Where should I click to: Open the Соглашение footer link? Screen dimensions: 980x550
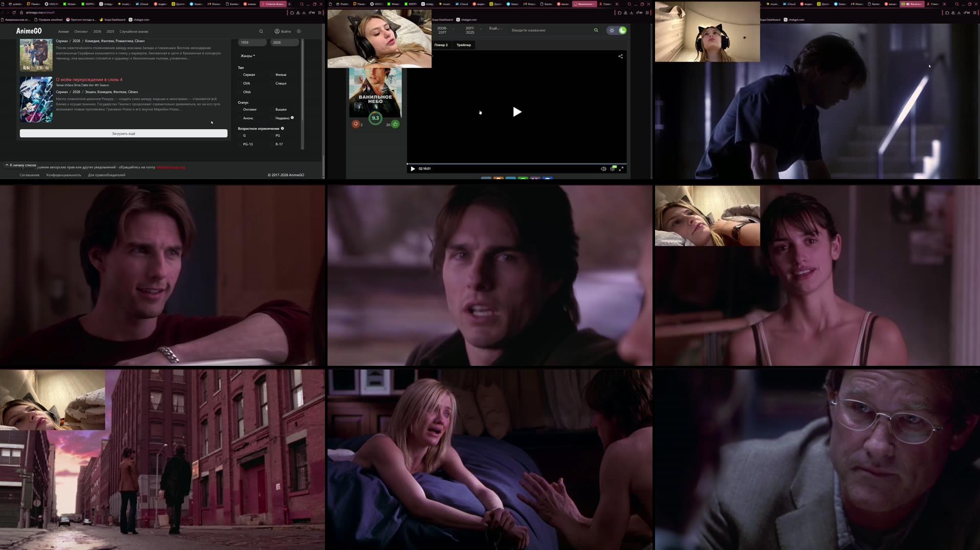[x=29, y=175]
